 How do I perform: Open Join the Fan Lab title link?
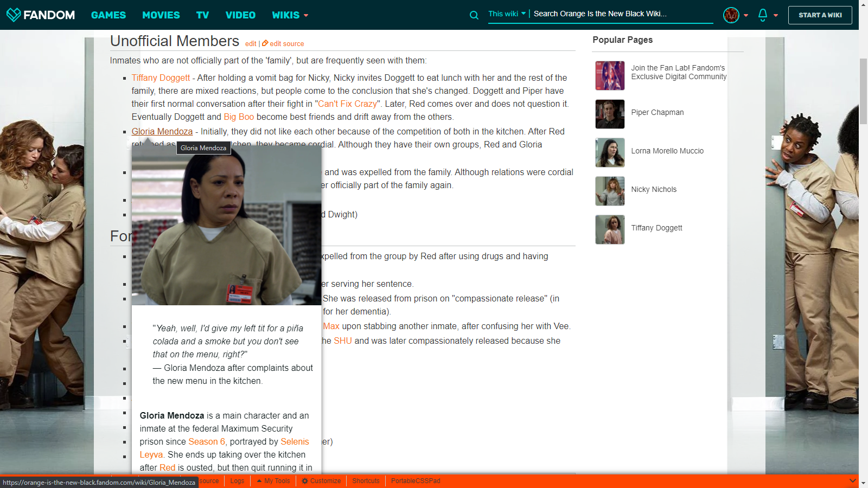coord(679,72)
